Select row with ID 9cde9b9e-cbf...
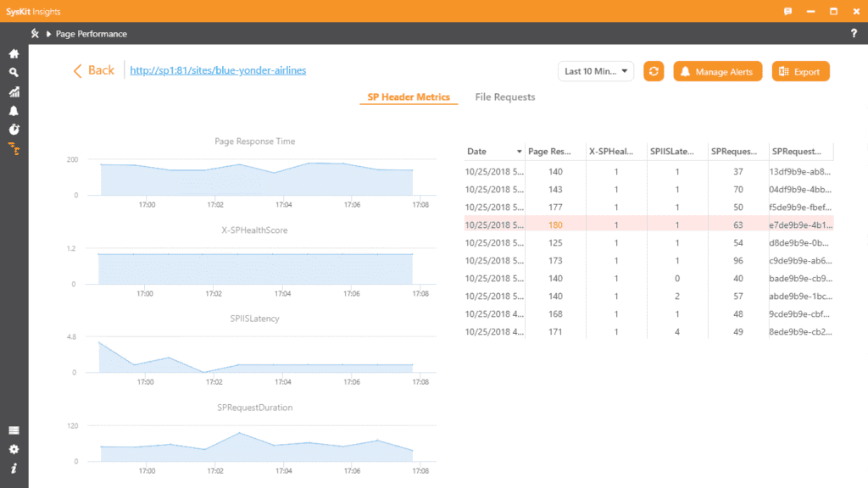Viewport: 868px width, 488px height. pyautogui.click(x=648, y=313)
